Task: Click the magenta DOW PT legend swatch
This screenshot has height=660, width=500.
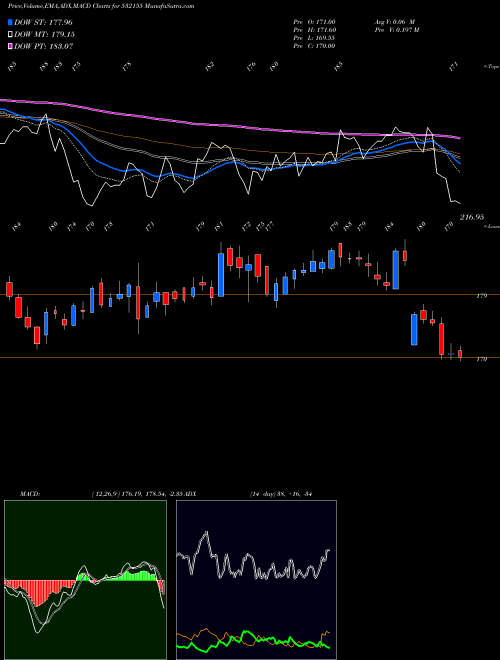Action: (x=10, y=46)
